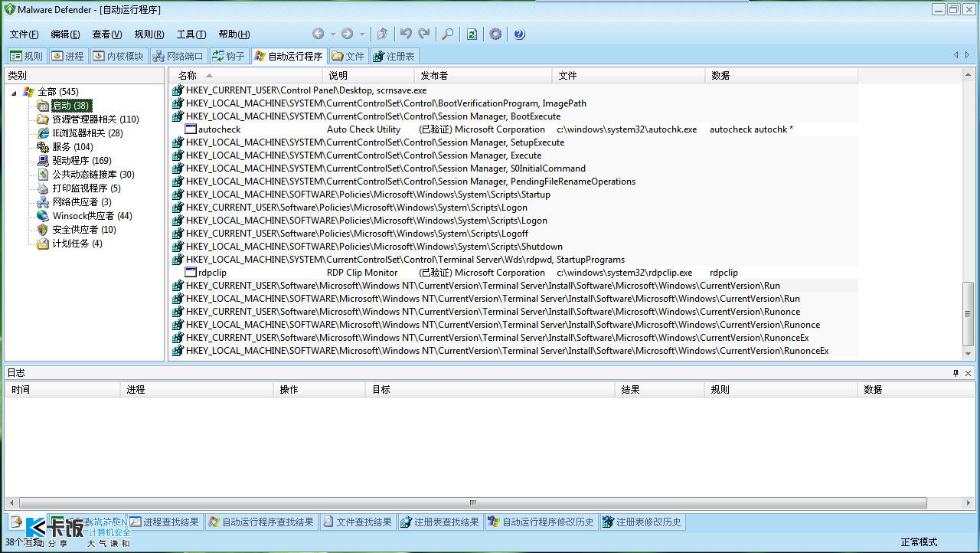
Task: Click the undo toolbar icon
Action: click(406, 34)
